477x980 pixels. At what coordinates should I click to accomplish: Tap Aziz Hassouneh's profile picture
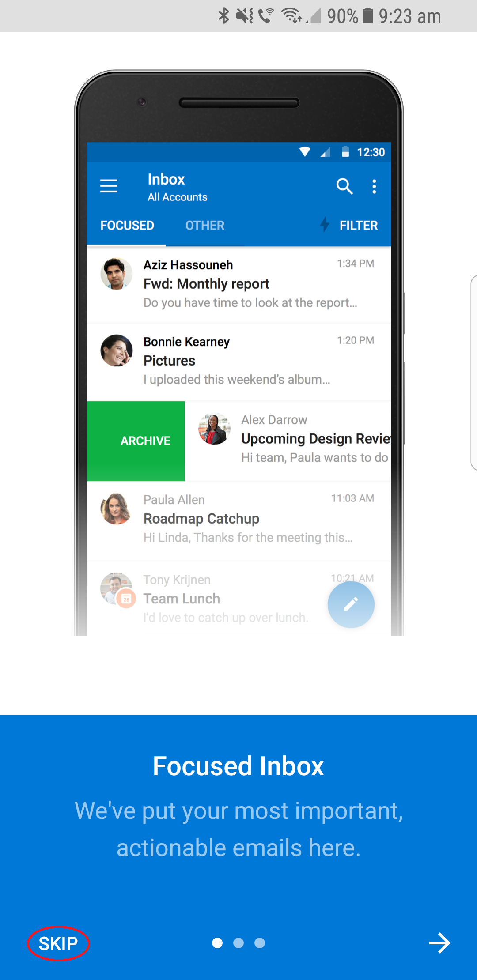pyautogui.click(x=117, y=274)
